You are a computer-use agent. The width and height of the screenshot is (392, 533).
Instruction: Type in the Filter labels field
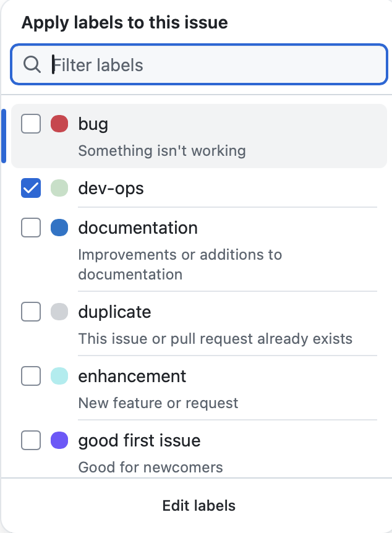210,64
